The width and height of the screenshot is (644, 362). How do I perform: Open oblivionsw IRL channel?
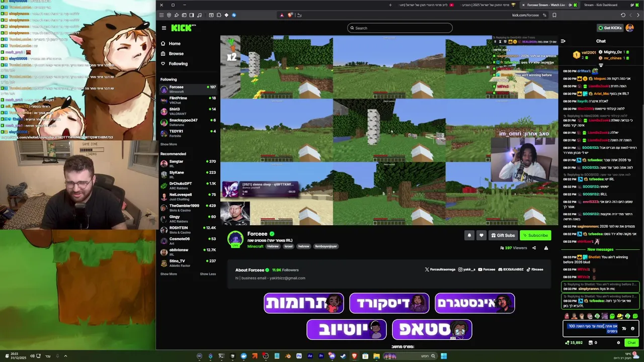click(x=188, y=252)
